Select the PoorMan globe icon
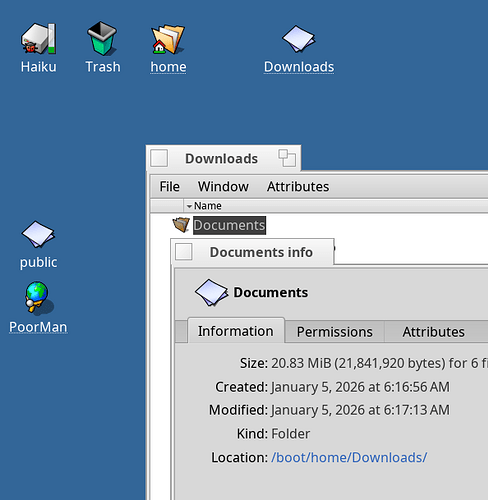 pos(39,298)
